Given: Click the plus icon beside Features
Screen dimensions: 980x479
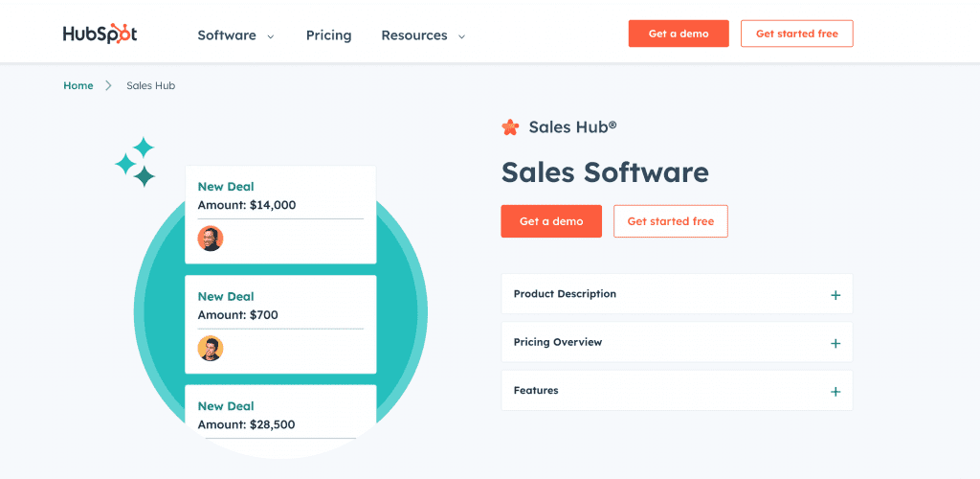Looking at the screenshot, I should pos(835,392).
